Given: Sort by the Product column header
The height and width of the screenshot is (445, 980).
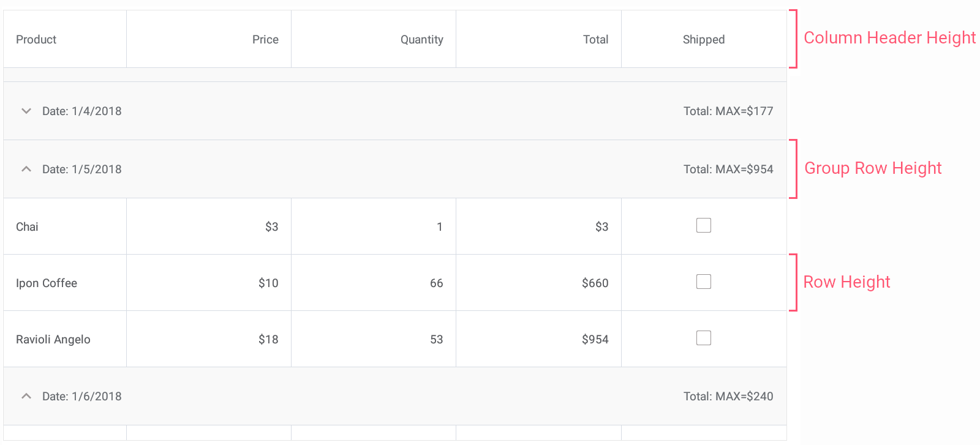Looking at the screenshot, I should pos(36,40).
